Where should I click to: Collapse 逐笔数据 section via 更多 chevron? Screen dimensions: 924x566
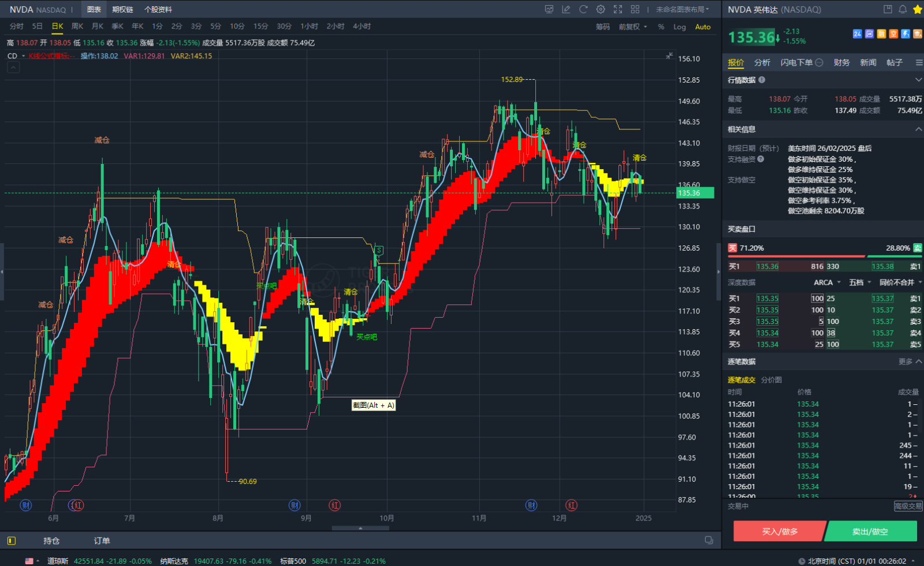click(x=919, y=362)
